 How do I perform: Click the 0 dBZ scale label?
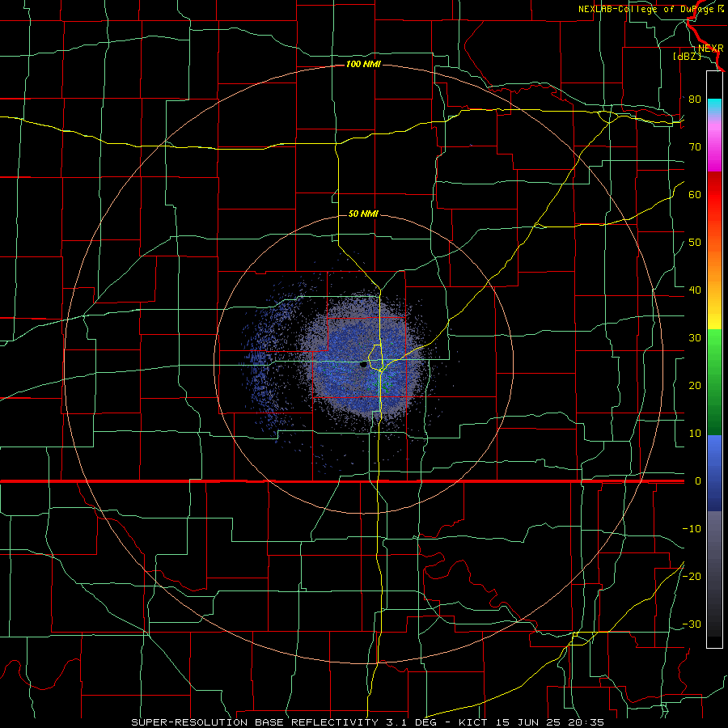[x=697, y=481]
